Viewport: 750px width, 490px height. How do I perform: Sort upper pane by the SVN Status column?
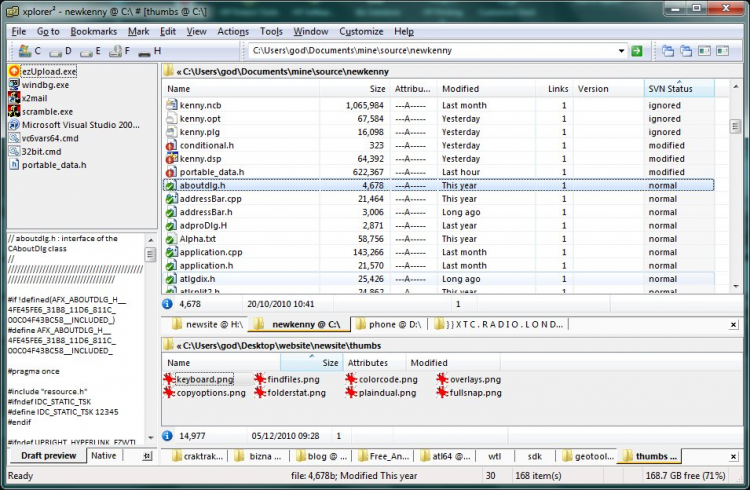(x=679, y=89)
